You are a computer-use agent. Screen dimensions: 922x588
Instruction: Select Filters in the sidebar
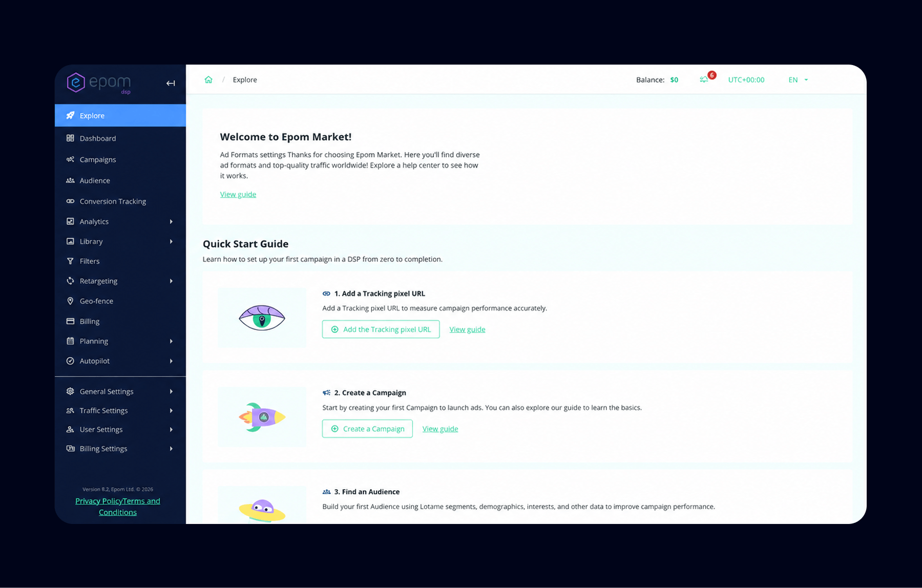(x=120, y=261)
